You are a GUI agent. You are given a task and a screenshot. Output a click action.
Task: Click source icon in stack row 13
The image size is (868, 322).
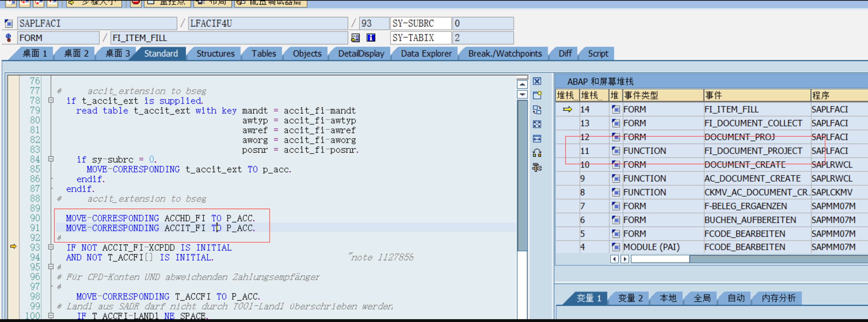(x=616, y=123)
